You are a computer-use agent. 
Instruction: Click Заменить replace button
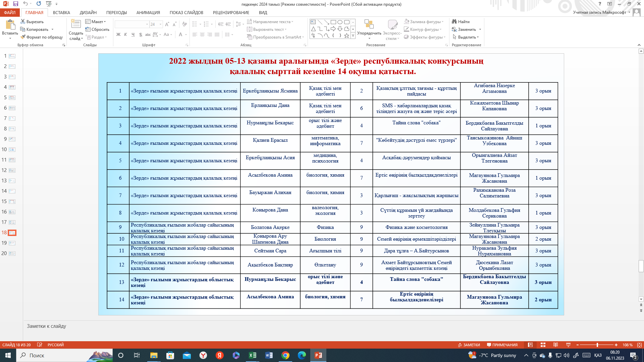[466, 29]
